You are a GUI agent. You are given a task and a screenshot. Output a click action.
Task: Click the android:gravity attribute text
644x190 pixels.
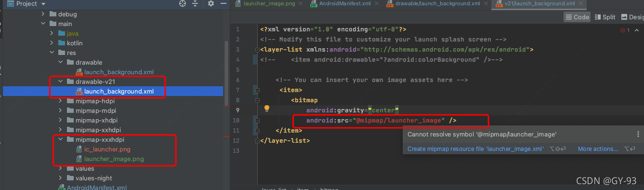[x=335, y=110]
